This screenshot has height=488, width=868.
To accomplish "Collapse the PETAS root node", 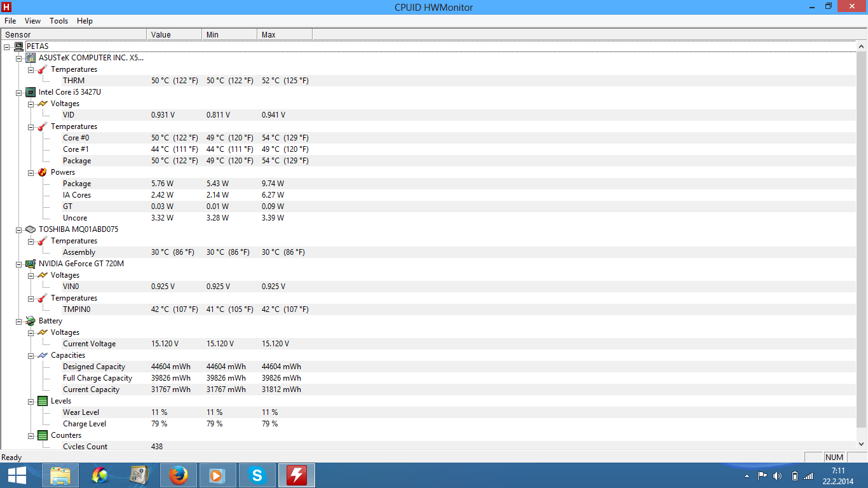I will point(7,46).
